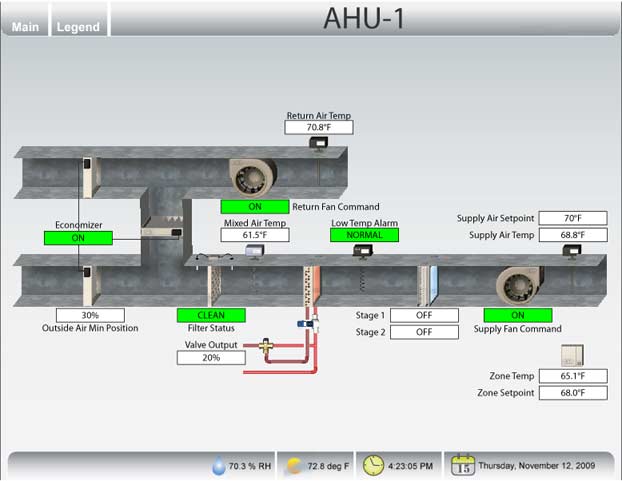Viewport: 622px width, 481px height.
Task: Click the Valve Output label
Action: [x=211, y=345]
